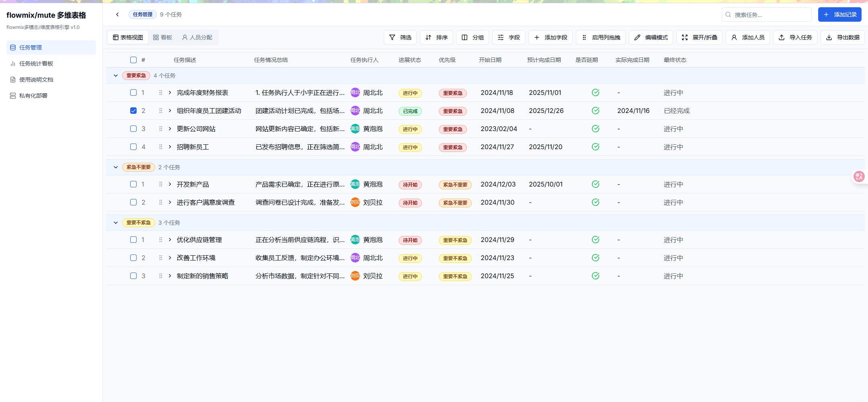Click 导入任务 to import tasks
868x402 pixels.
(795, 37)
